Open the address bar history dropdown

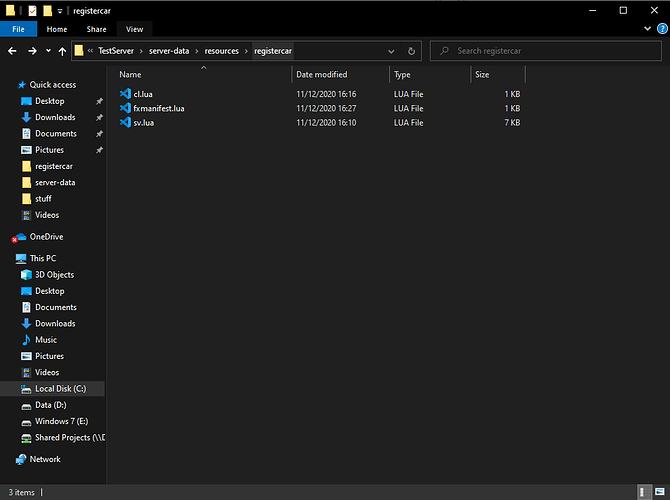click(x=391, y=51)
